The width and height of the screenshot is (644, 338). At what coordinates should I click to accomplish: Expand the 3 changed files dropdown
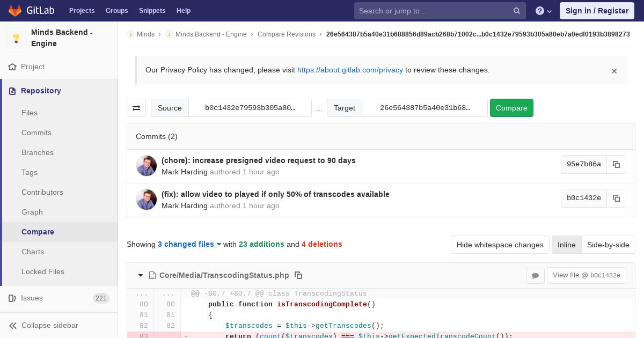coord(189,244)
